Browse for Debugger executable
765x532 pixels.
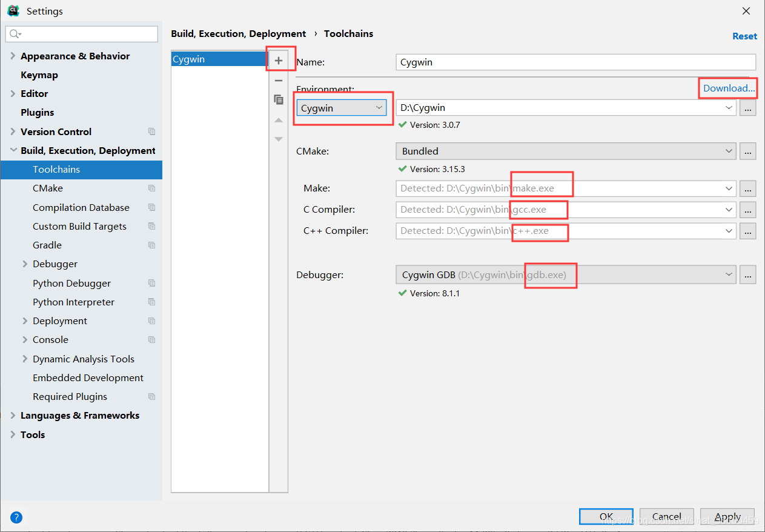point(747,274)
